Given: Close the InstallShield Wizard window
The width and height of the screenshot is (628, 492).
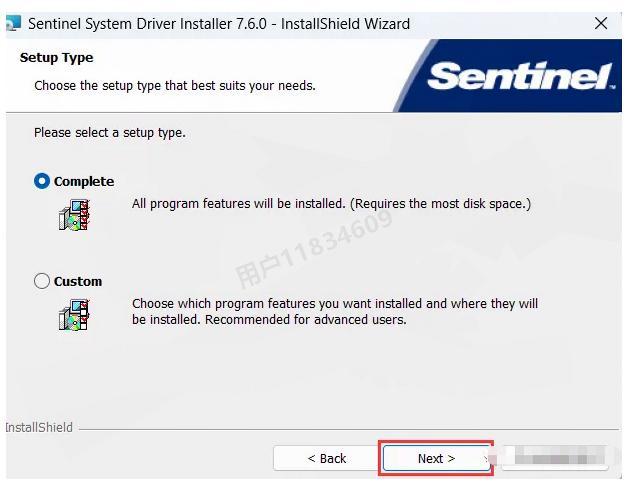Looking at the screenshot, I should [601, 23].
